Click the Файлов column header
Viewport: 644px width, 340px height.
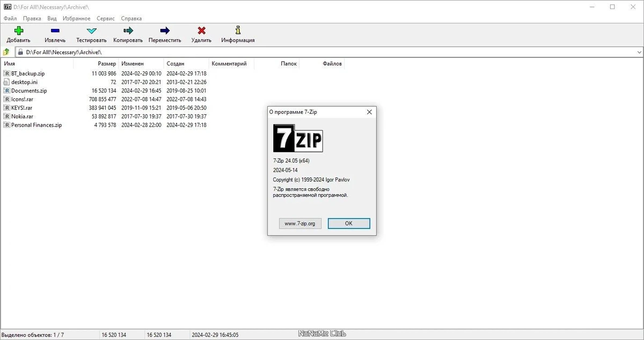coord(321,64)
